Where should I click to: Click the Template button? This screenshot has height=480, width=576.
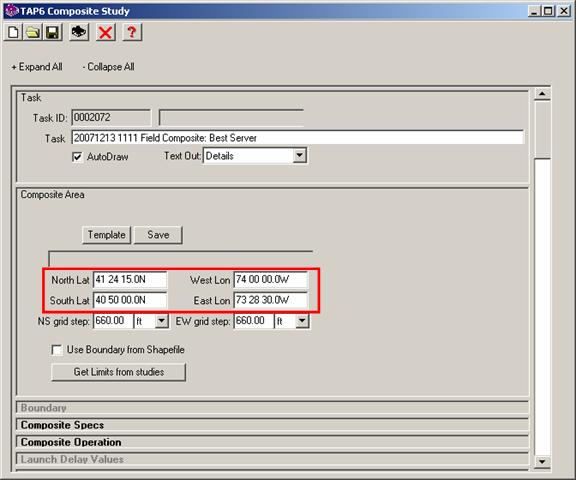(107, 235)
